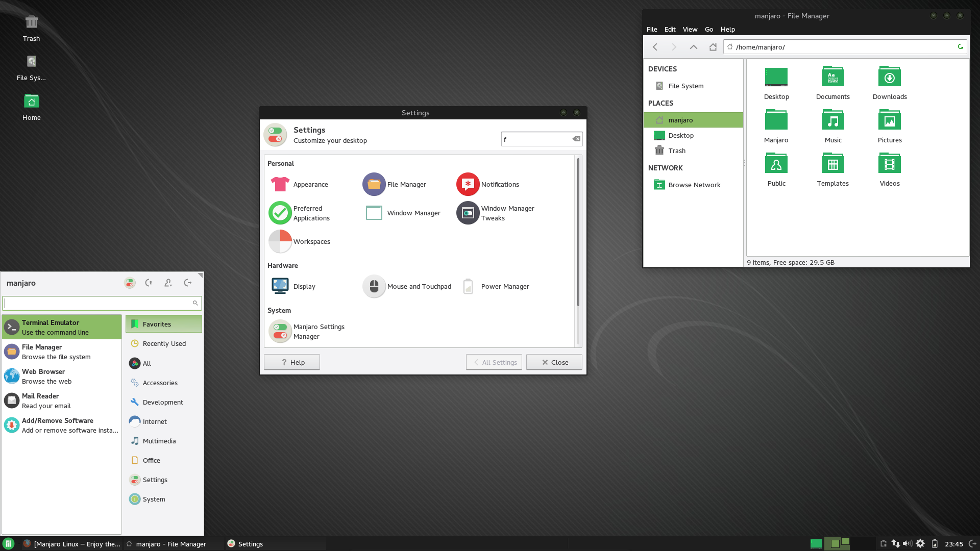980x551 pixels.
Task: Select Accessories category
Action: pyautogui.click(x=164, y=383)
